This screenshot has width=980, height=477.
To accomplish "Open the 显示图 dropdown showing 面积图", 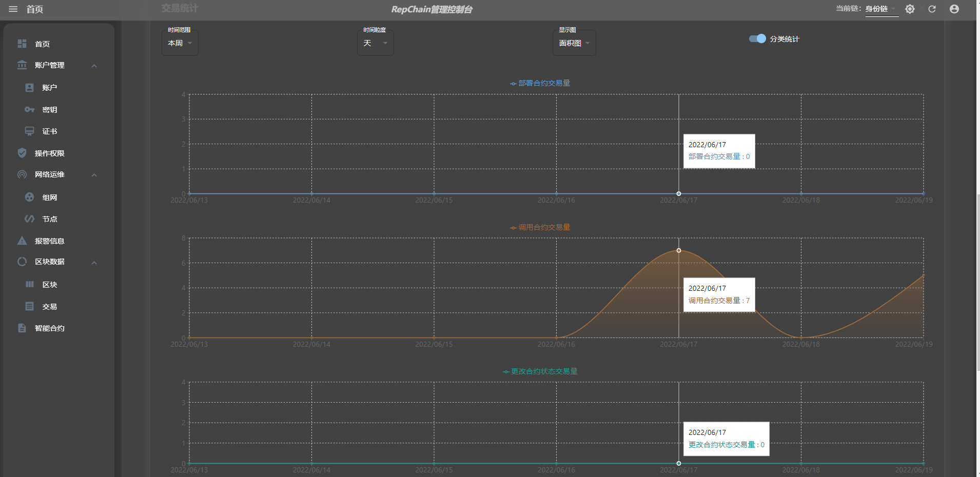I will click(x=574, y=43).
